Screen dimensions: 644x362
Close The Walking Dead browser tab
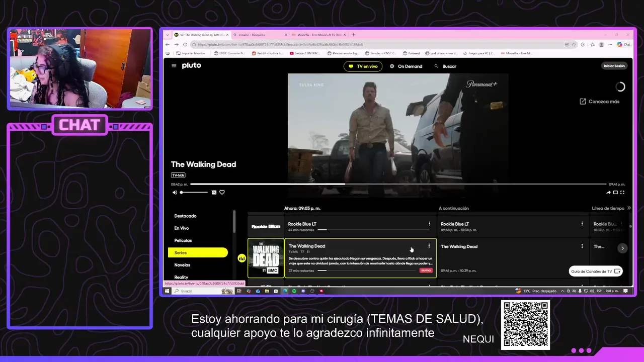227,35
